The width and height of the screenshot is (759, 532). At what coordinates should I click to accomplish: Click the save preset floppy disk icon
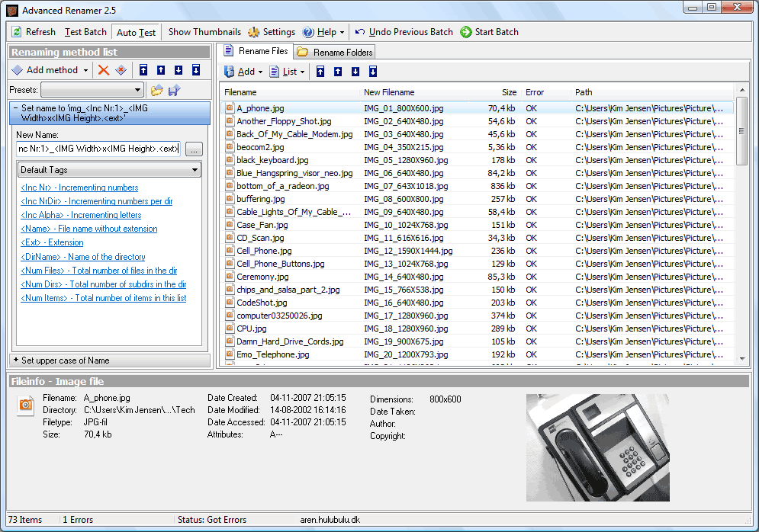175,90
